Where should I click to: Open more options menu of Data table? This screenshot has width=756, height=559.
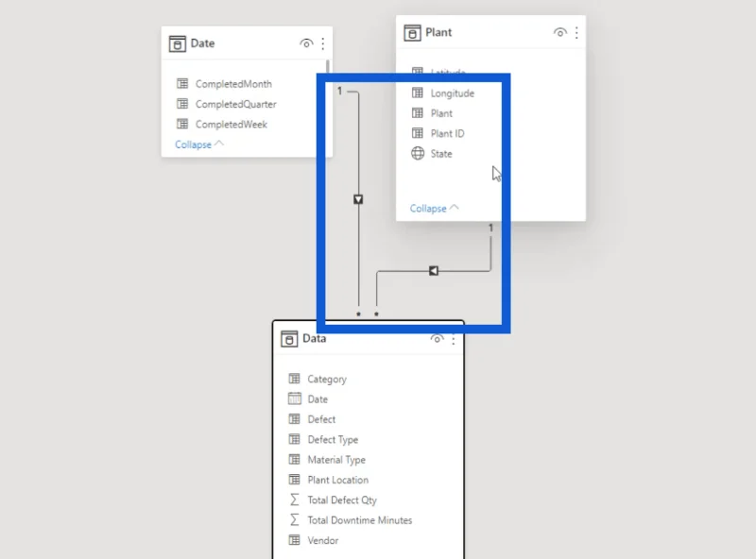coord(454,339)
